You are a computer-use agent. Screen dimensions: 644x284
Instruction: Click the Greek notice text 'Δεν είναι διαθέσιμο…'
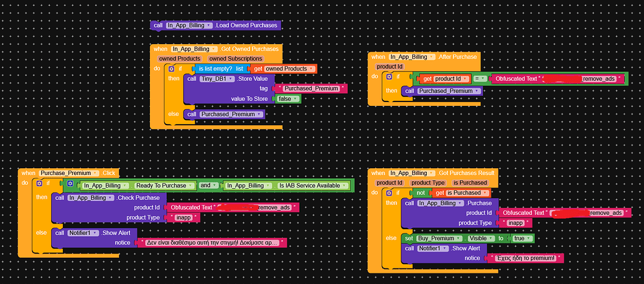point(212,243)
